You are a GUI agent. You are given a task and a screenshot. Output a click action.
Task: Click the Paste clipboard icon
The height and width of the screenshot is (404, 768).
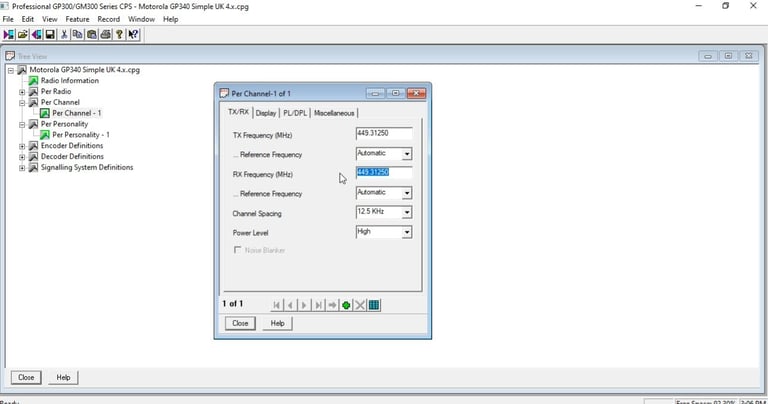(x=92, y=34)
